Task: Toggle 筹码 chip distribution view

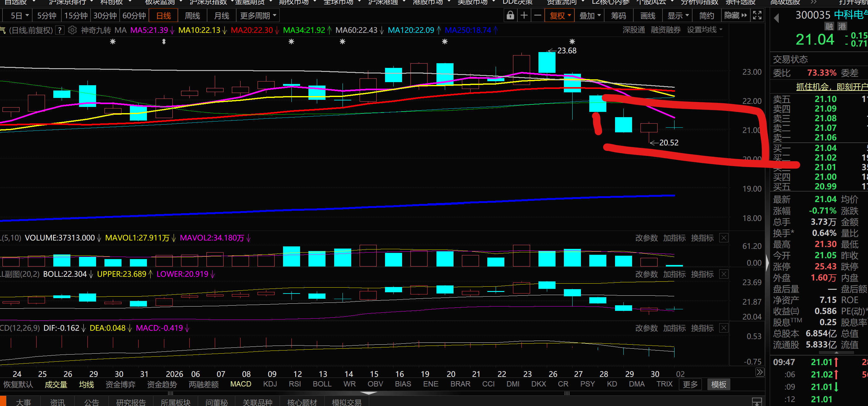Action: pos(618,15)
